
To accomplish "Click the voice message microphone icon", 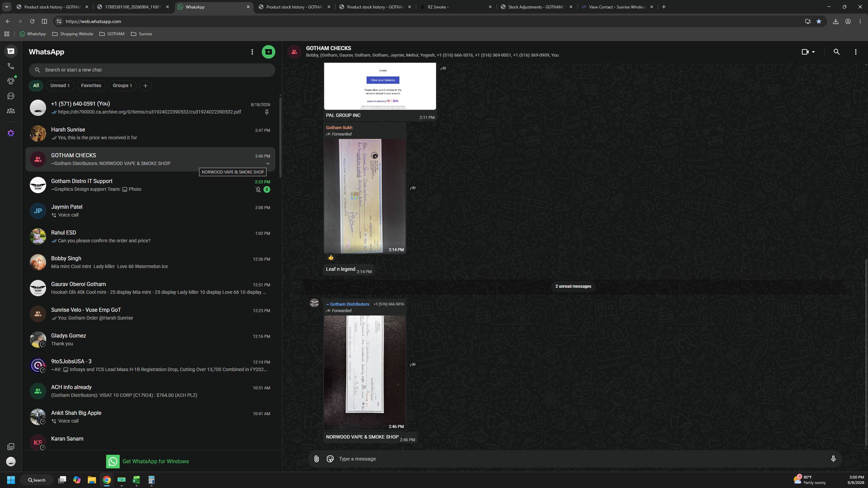I will pos(833,459).
